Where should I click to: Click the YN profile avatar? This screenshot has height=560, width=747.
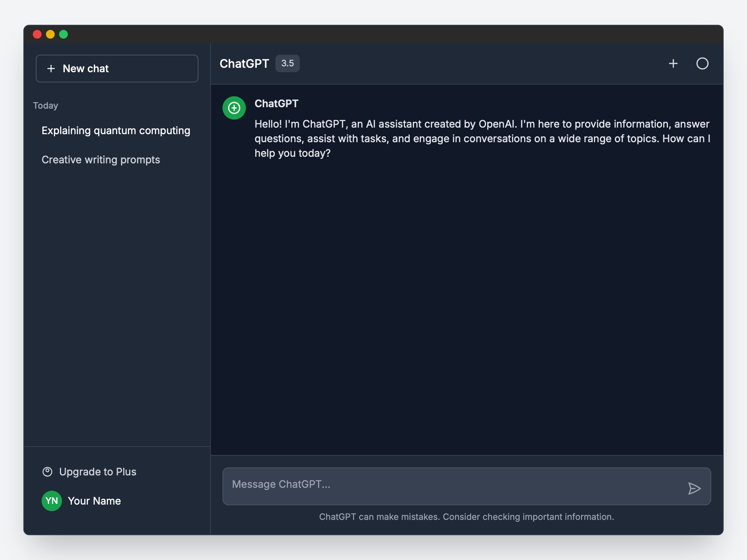(x=51, y=501)
